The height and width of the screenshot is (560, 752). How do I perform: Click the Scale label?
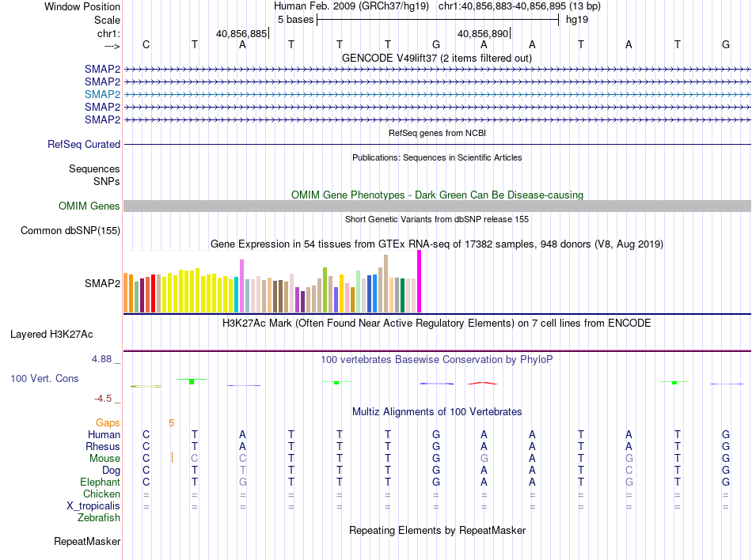pos(107,20)
